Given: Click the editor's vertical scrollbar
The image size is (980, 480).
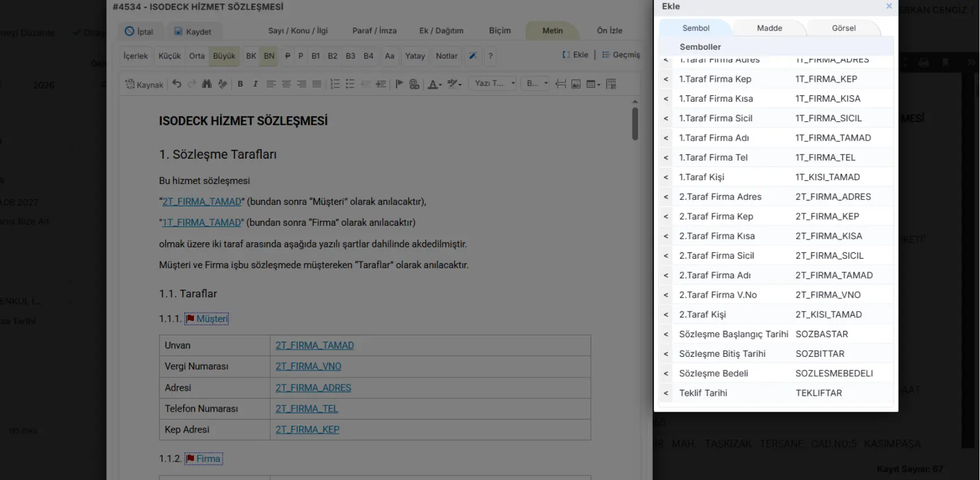Looking at the screenshot, I should tap(635, 123).
